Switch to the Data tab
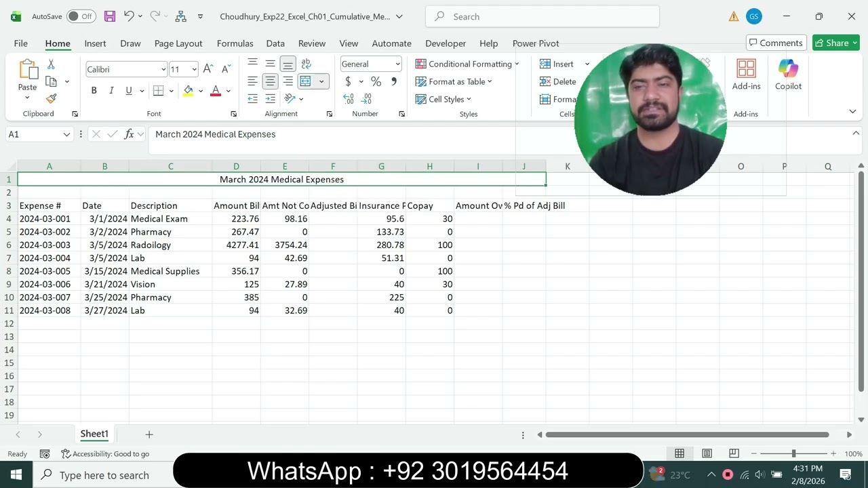 [275, 43]
